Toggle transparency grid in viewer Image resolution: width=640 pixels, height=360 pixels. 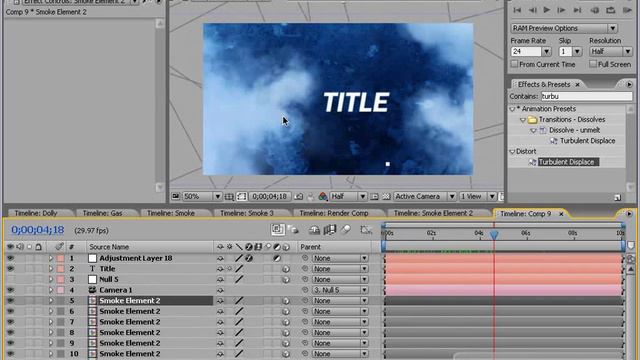(x=386, y=197)
